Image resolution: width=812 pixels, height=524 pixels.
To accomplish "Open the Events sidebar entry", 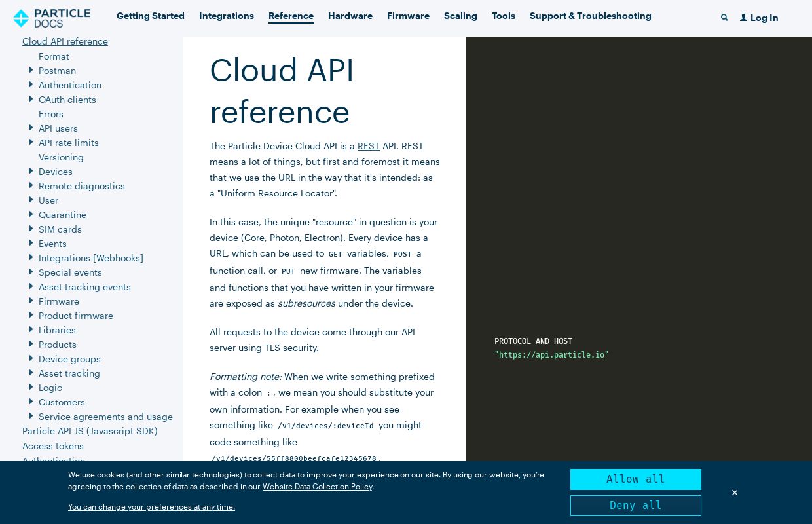I will (x=52, y=244).
